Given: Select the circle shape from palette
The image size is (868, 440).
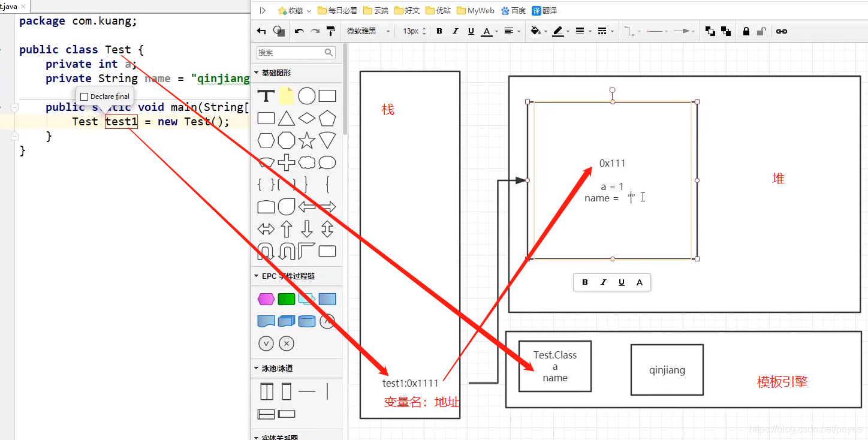Looking at the screenshot, I should click(x=307, y=96).
